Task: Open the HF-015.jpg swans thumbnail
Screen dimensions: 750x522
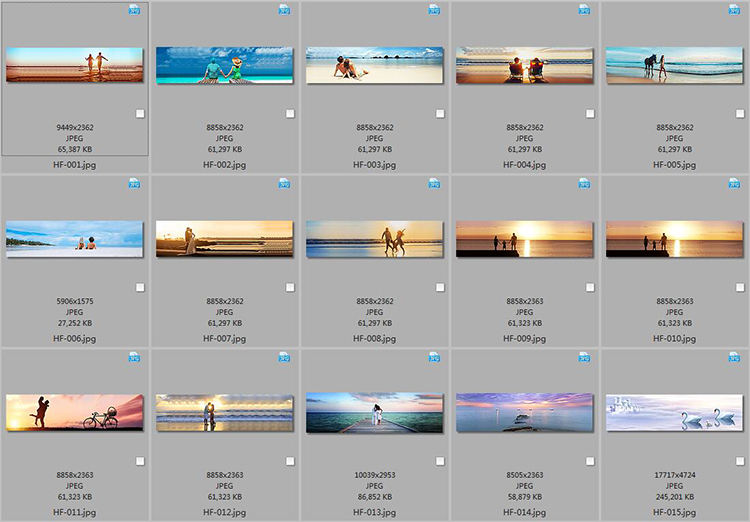Action: point(675,412)
